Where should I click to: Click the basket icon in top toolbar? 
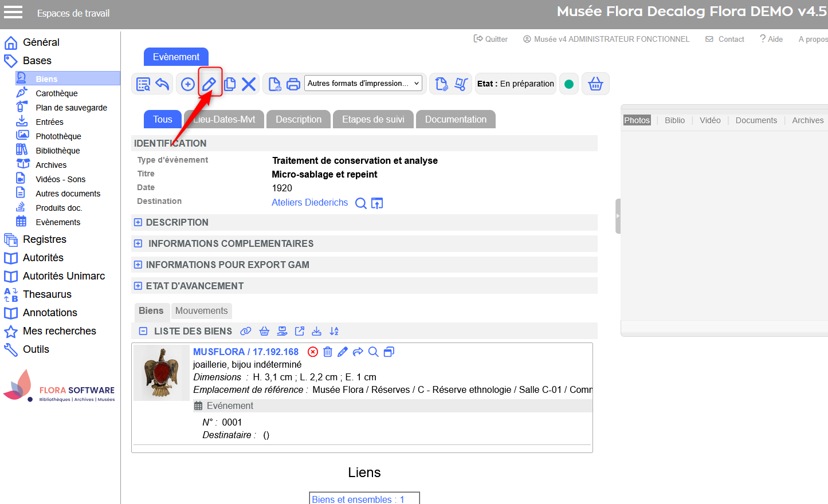pos(595,84)
